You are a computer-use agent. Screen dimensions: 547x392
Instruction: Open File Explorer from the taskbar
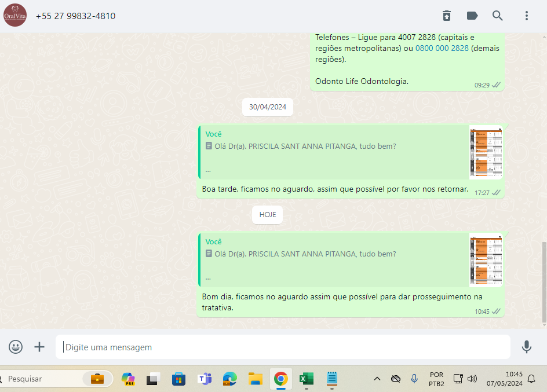(x=256, y=379)
